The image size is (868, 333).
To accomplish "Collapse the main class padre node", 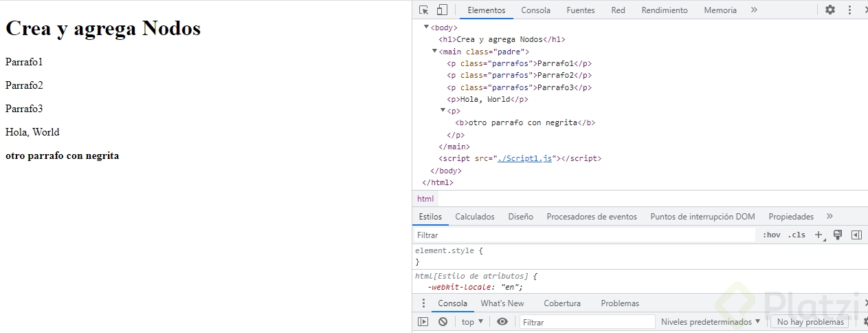I will pos(434,51).
